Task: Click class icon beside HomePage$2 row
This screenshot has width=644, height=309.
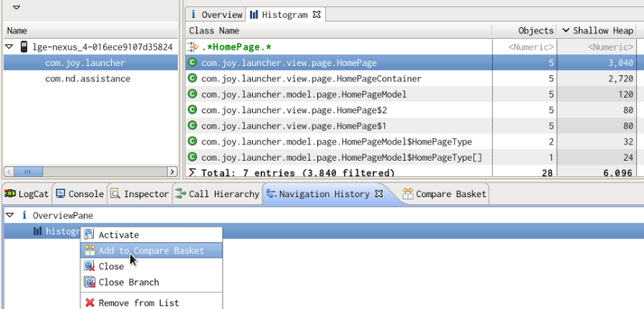Action: coord(192,109)
